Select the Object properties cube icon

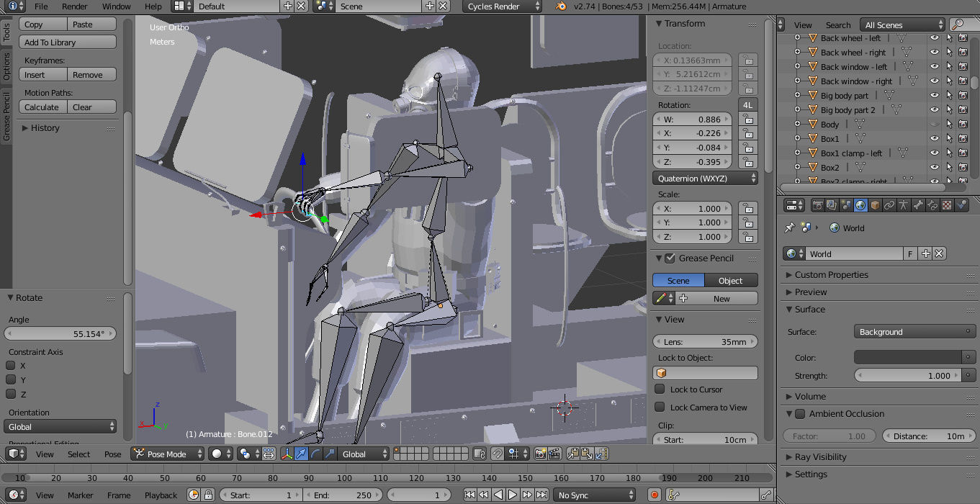[x=876, y=205]
